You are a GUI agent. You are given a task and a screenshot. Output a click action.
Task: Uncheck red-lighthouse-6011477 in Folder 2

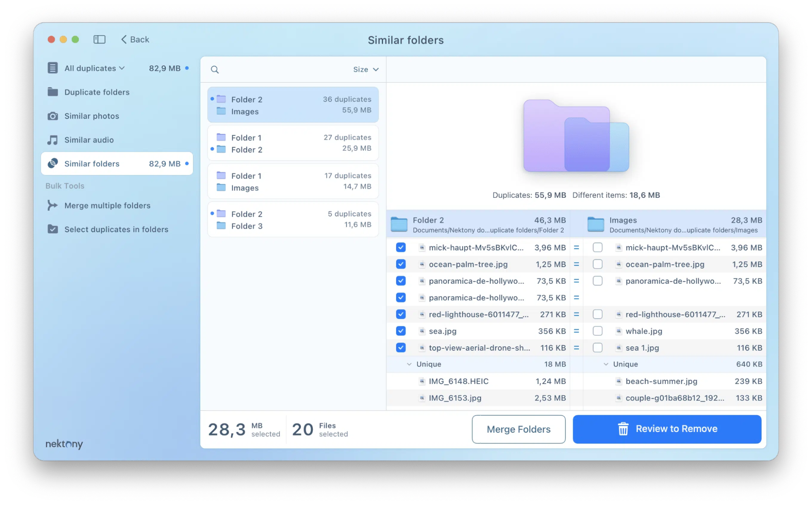[401, 314]
